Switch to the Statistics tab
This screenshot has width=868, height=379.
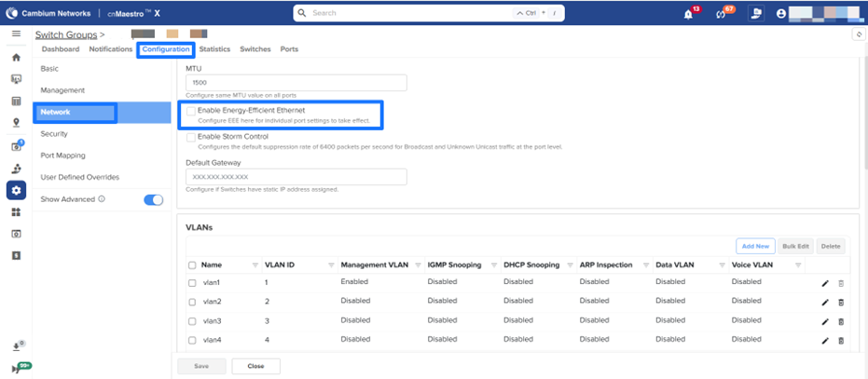click(214, 49)
